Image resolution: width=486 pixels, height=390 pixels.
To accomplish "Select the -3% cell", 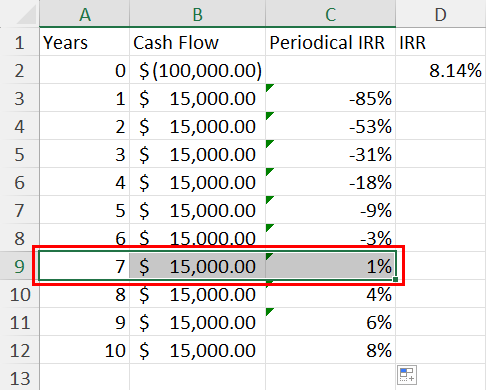I will tap(330, 238).
